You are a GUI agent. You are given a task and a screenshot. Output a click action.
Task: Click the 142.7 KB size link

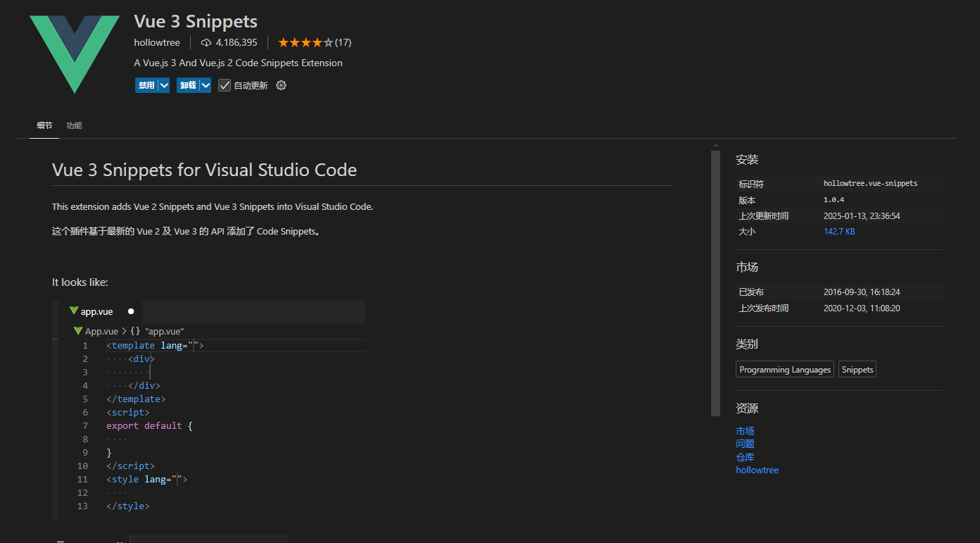tap(839, 232)
